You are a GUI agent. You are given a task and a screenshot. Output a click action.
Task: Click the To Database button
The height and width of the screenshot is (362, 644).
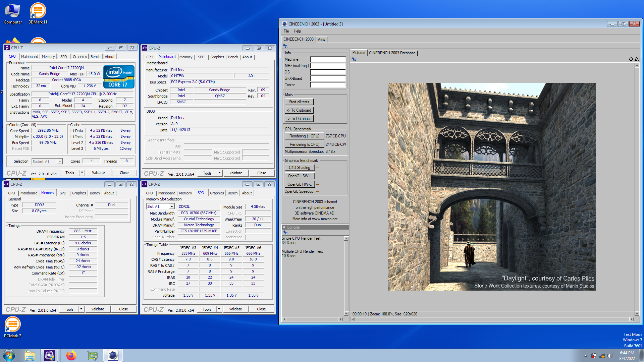[299, 119]
